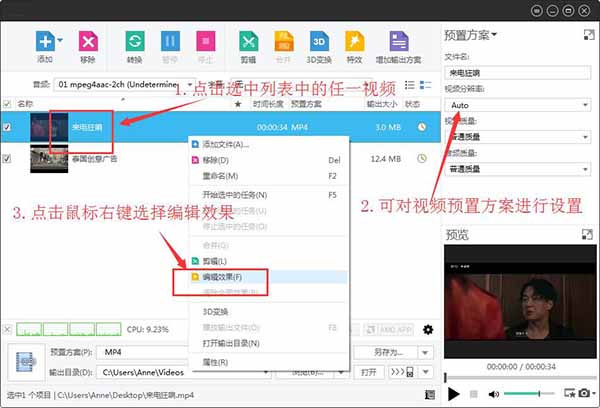Click the Save As button
The image size is (600, 408).
[386, 353]
